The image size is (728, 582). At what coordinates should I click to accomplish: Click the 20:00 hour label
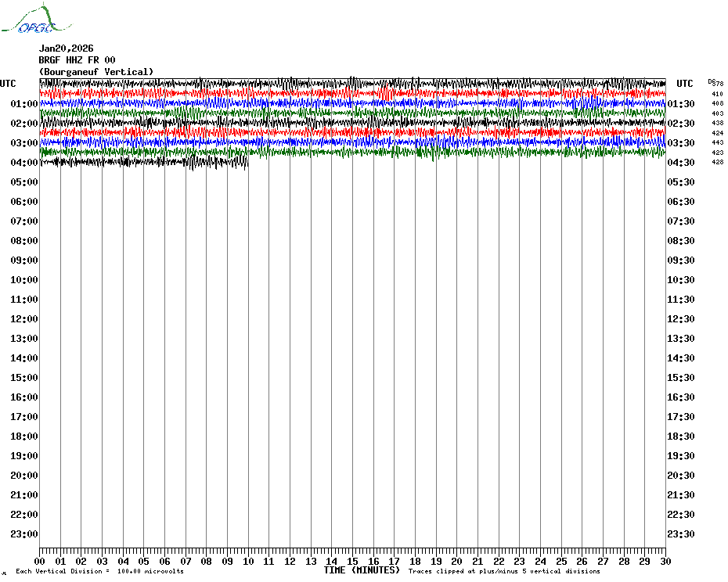24,475
